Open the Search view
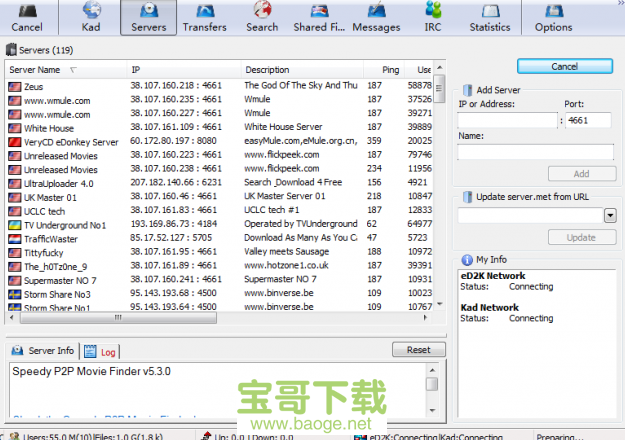The image size is (625, 440). [x=262, y=18]
